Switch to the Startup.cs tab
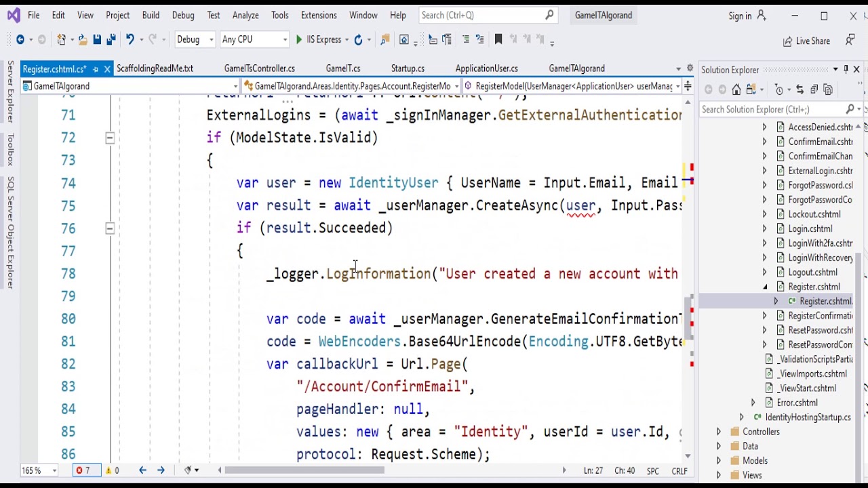Viewport: 868px width, 488px height. [408, 68]
